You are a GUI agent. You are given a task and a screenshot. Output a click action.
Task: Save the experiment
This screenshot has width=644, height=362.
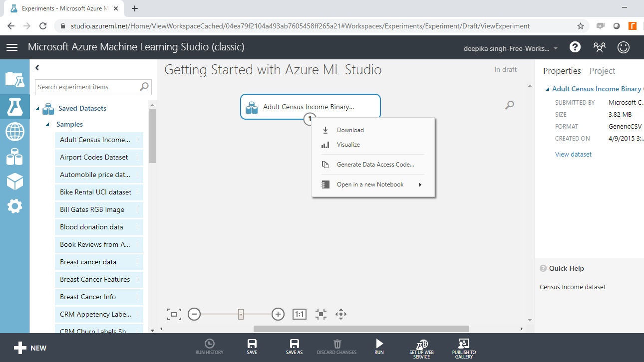pos(252,347)
